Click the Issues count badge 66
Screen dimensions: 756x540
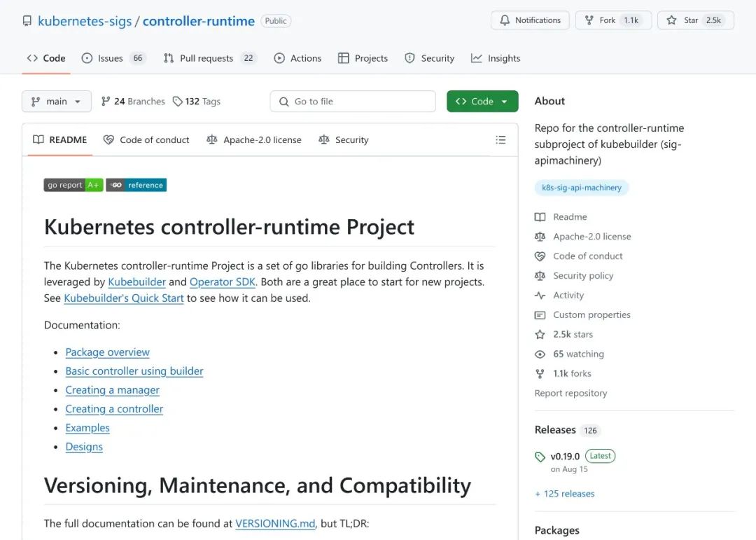[x=138, y=58]
